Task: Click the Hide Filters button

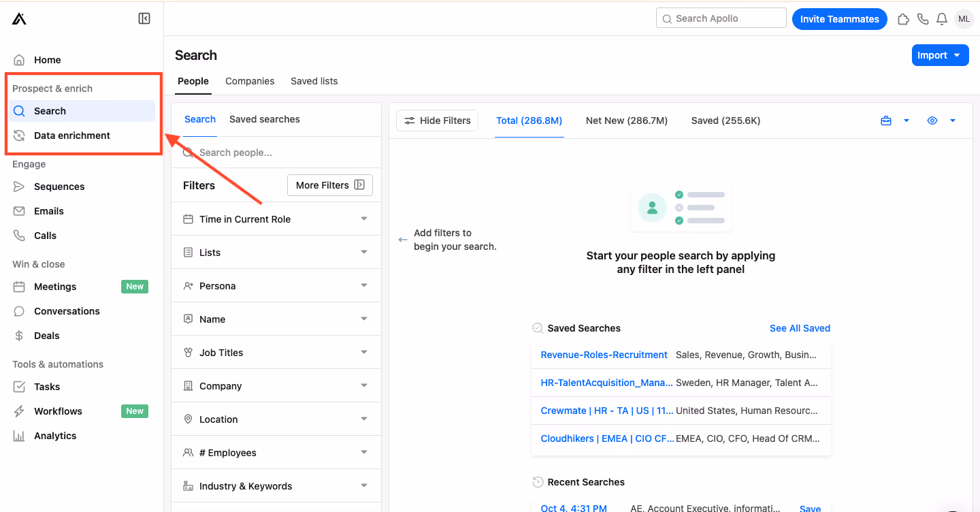Action: pyautogui.click(x=438, y=121)
